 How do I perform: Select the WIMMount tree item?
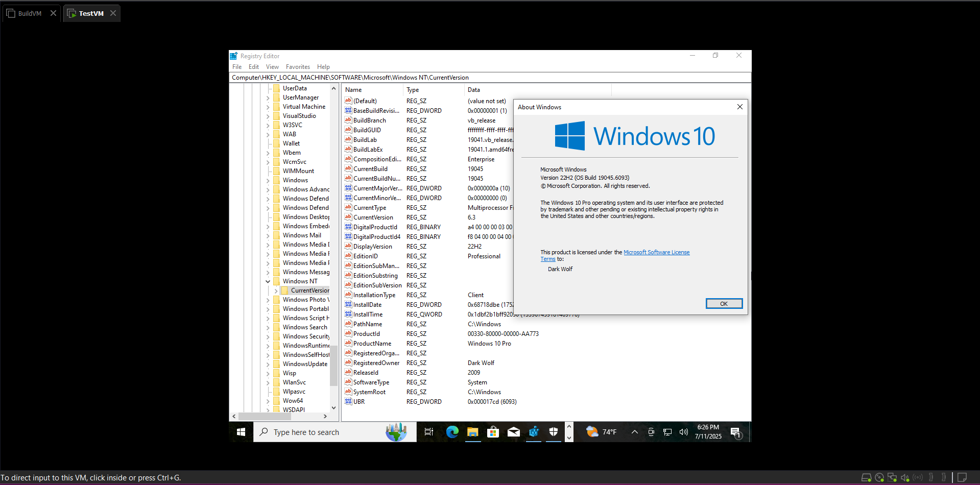(x=298, y=171)
